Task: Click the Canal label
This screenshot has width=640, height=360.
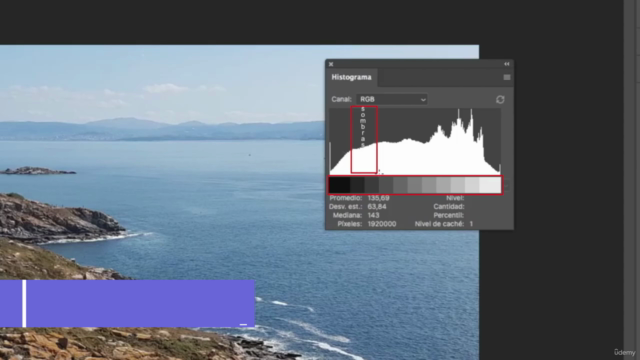Action: (x=341, y=99)
